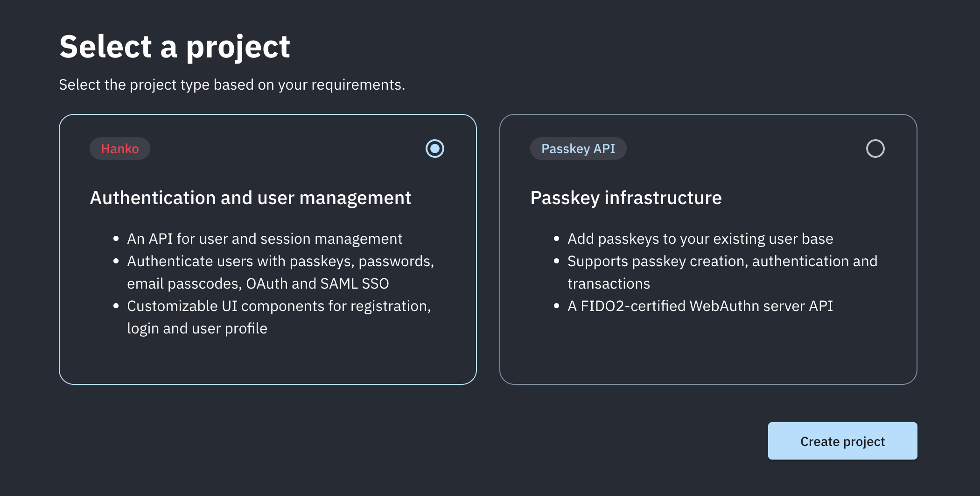
Task: Click the red Hanko badge label
Action: 120,149
